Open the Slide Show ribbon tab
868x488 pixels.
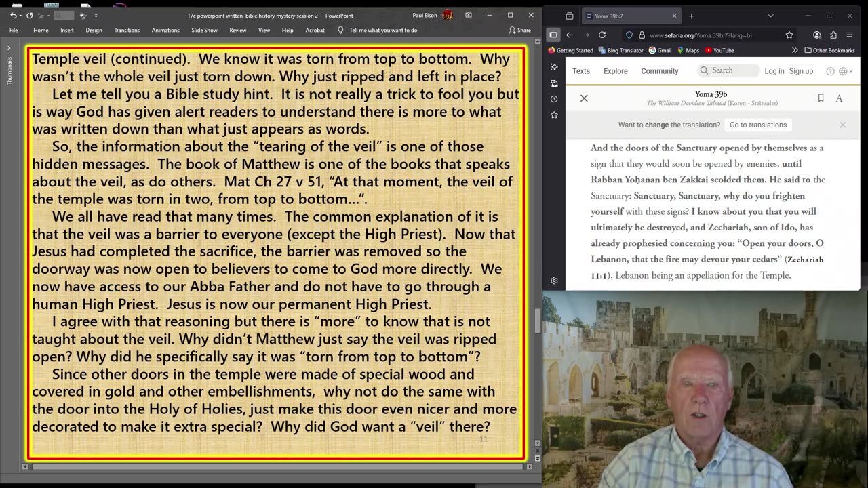coord(204,30)
